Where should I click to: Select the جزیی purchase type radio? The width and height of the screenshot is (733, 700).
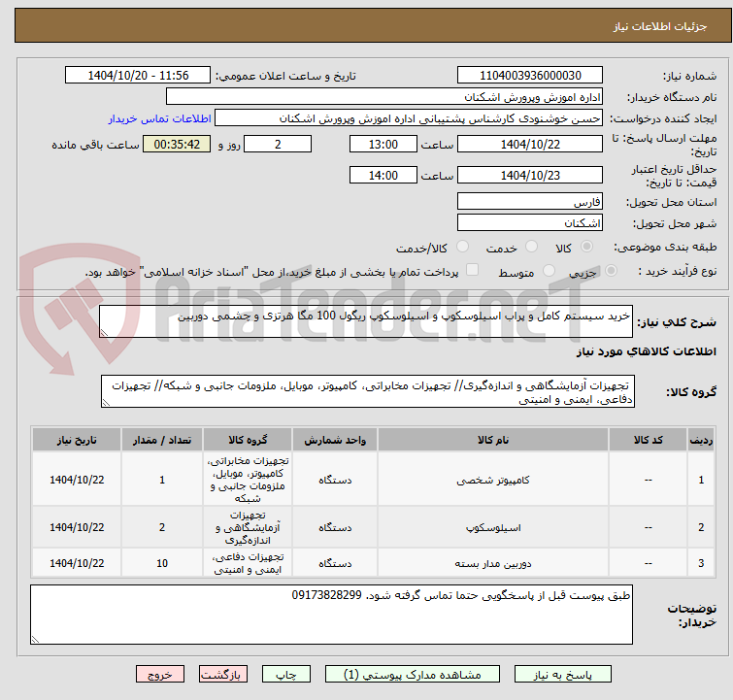pyautogui.click(x=611, y=271)
